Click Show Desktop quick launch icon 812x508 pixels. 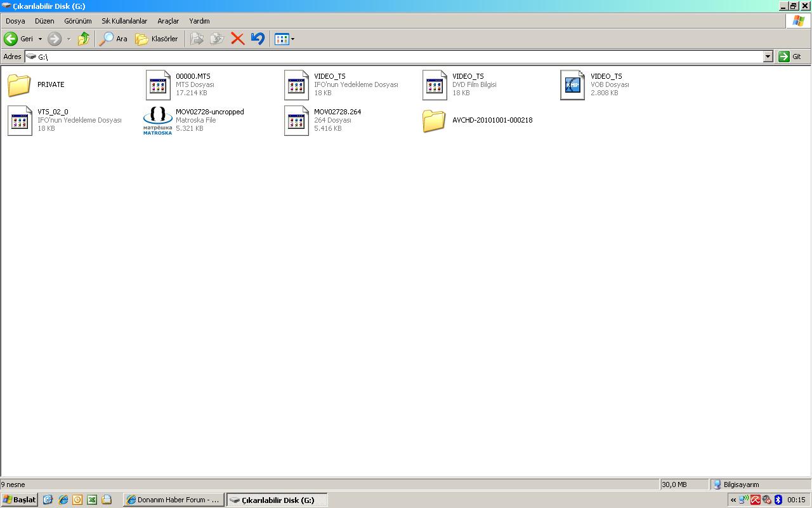point(48,500)
